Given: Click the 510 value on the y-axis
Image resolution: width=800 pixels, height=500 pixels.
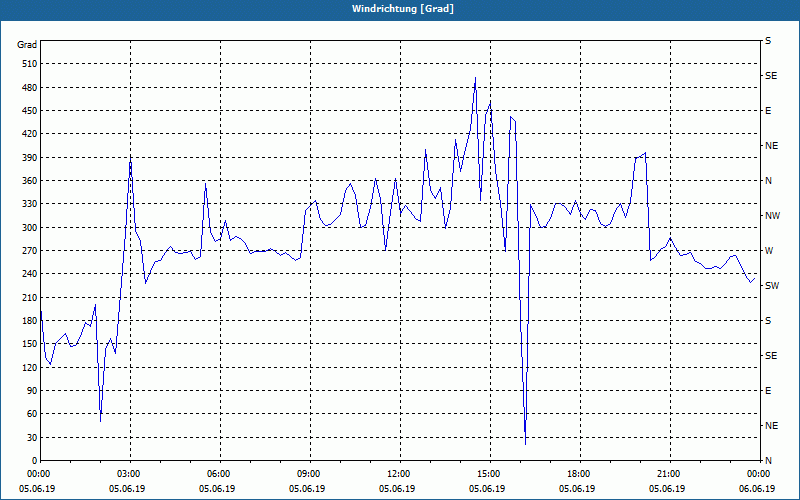Looking at the screenshot, I should pos(30,64).
